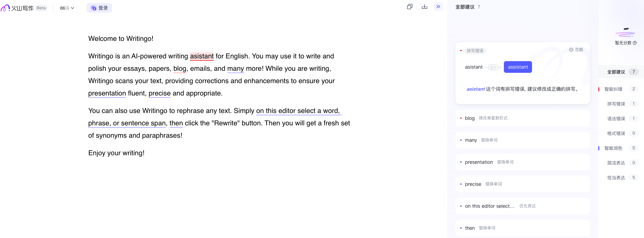Viewport: 644px width, 238px height.
Task: Accept the assistant spelling correction
Action: pos(518,67)
